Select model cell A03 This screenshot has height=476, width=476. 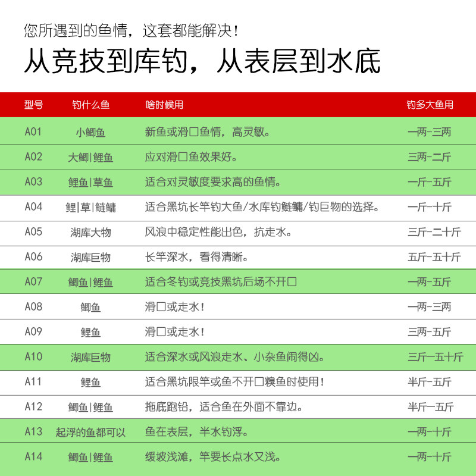coord(33,182)
